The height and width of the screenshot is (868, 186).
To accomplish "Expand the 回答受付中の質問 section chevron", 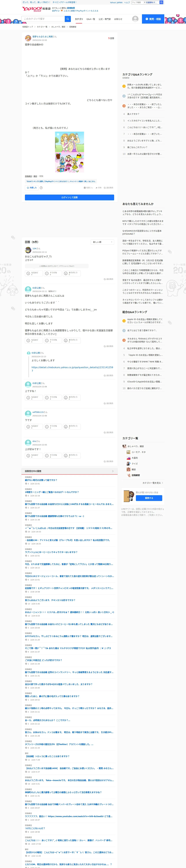I will point(113,471).
